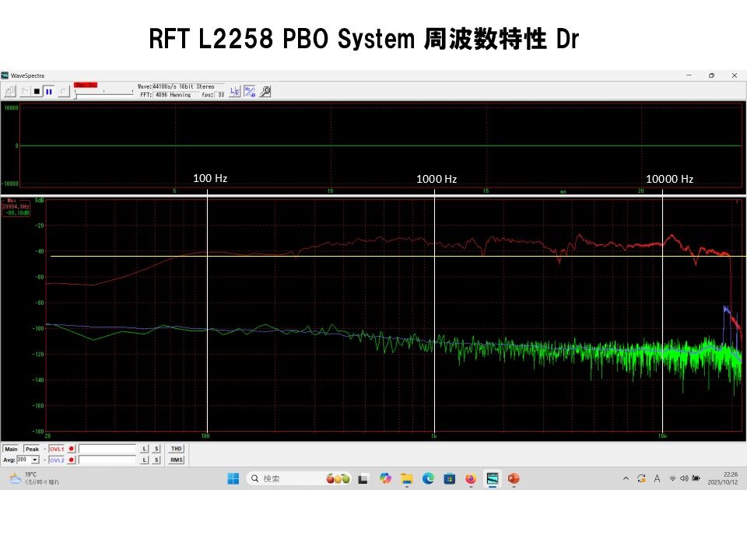Switch to the Main tab
This screenshot has height=560, width=747.
click(12, 449)
